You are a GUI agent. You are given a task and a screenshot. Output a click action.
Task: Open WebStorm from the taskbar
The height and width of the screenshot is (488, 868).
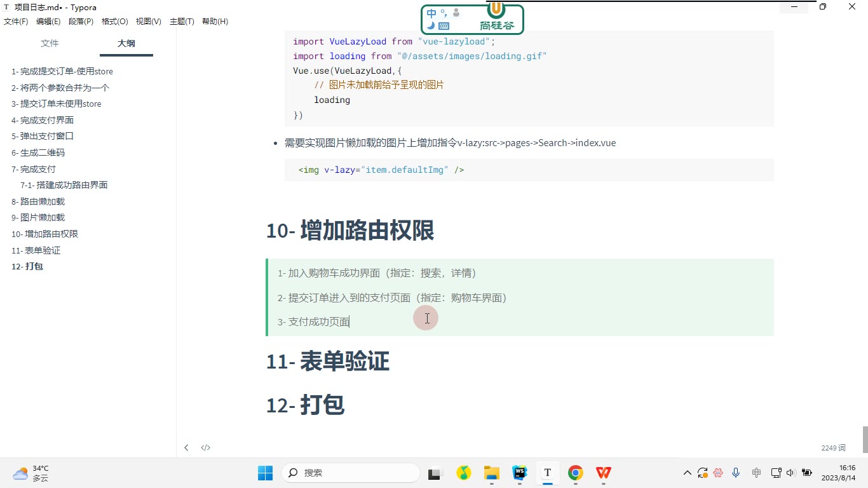519,473
